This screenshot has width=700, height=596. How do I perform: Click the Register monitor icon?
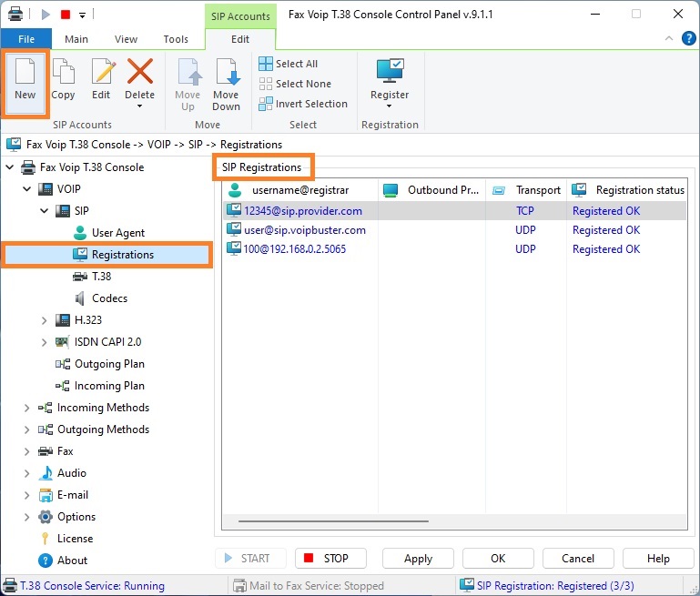coord(391,70)
